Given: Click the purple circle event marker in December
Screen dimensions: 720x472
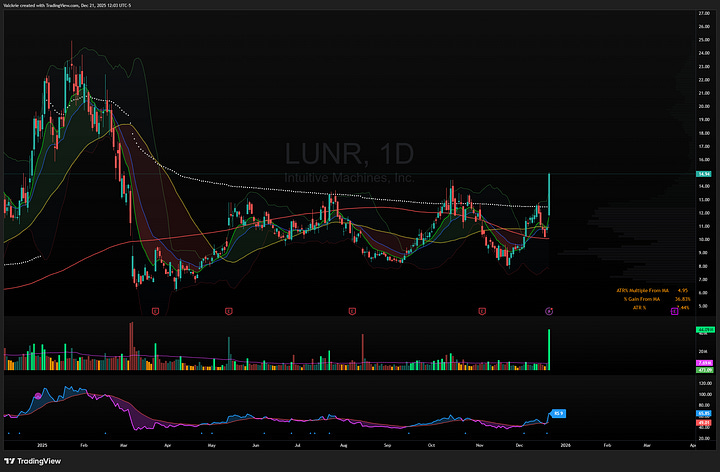Looking at the screenshot, I should [549, 311].
